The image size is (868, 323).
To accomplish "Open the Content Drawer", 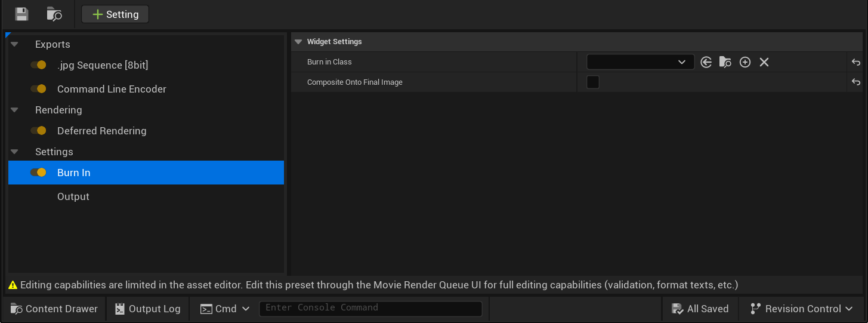I will click(54, 309).
